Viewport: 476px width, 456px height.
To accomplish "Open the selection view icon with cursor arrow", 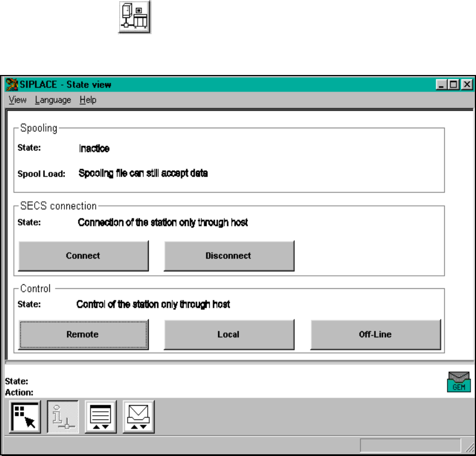I will click(x=25, y=417).
